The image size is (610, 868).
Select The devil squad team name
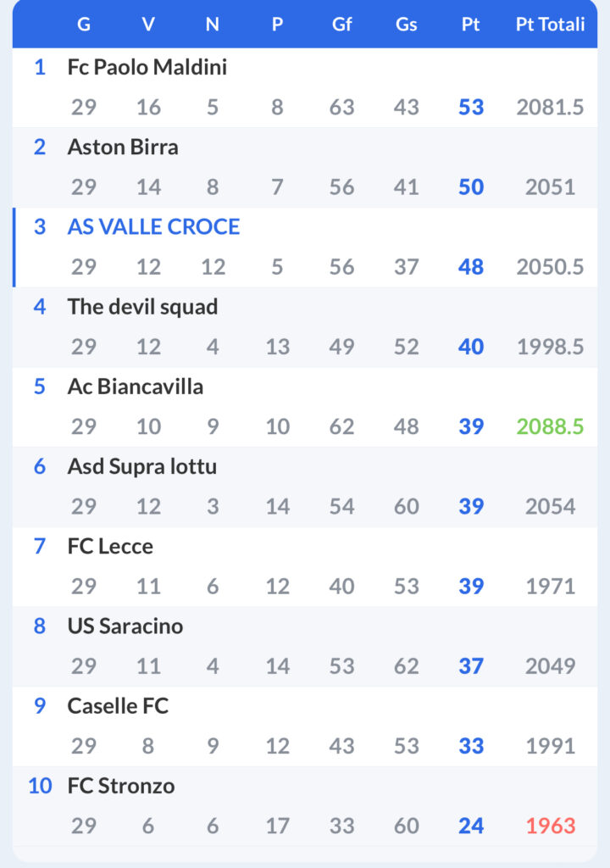point(143,307)
